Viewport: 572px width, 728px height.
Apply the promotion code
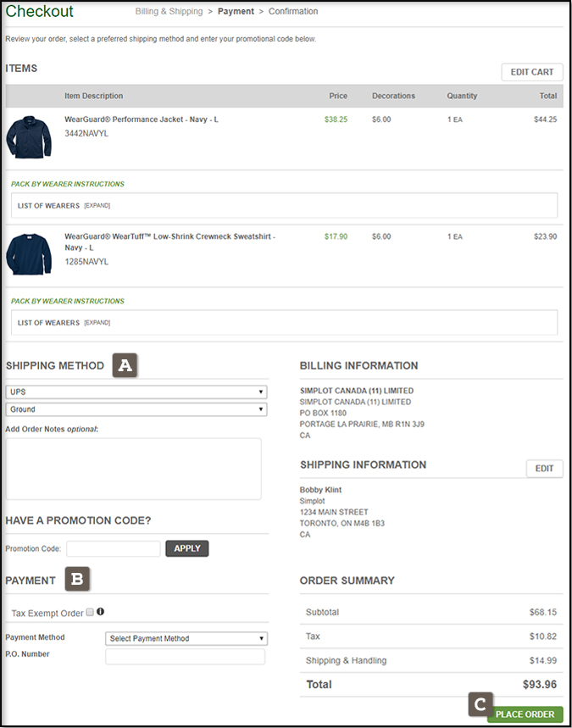pos(186,548)
